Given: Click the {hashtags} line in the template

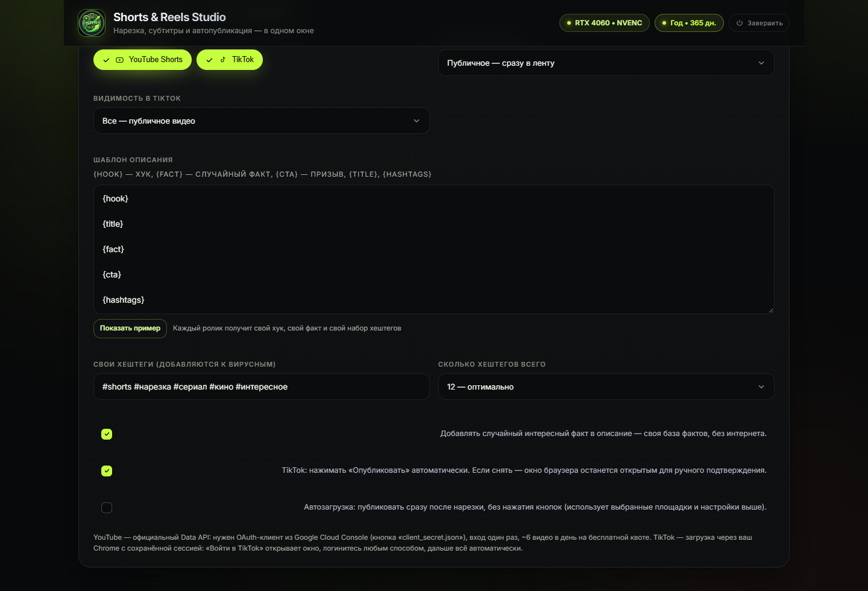Looking at the screenshot, I should pos(124,300).
